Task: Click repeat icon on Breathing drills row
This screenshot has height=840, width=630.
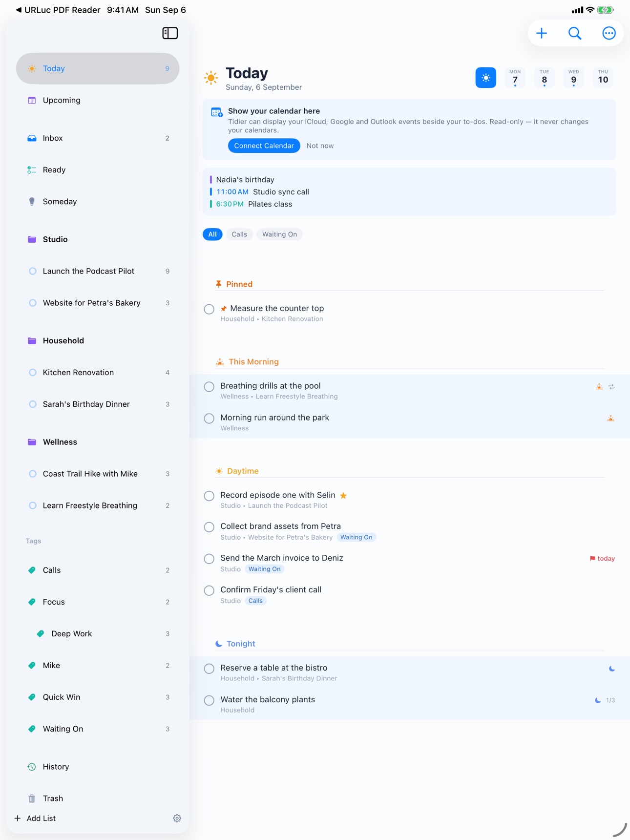Action: pos(611,387)
